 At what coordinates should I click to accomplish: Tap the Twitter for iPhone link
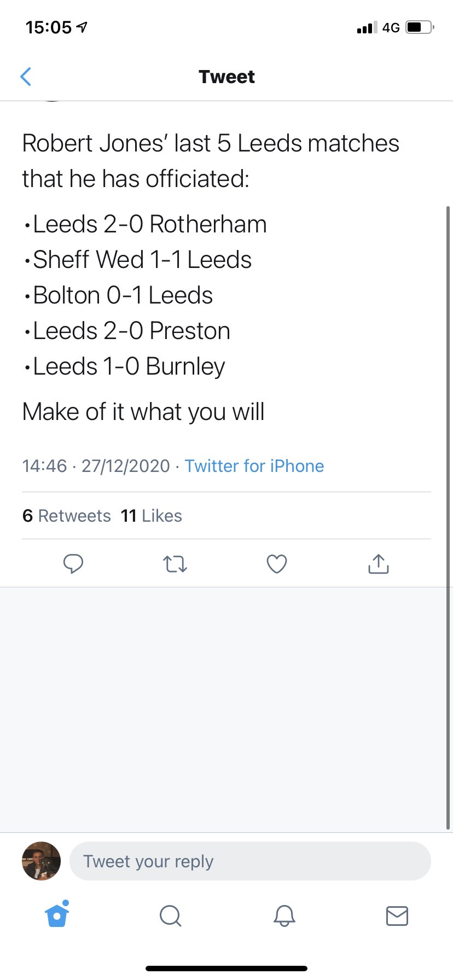pos(254,466)
